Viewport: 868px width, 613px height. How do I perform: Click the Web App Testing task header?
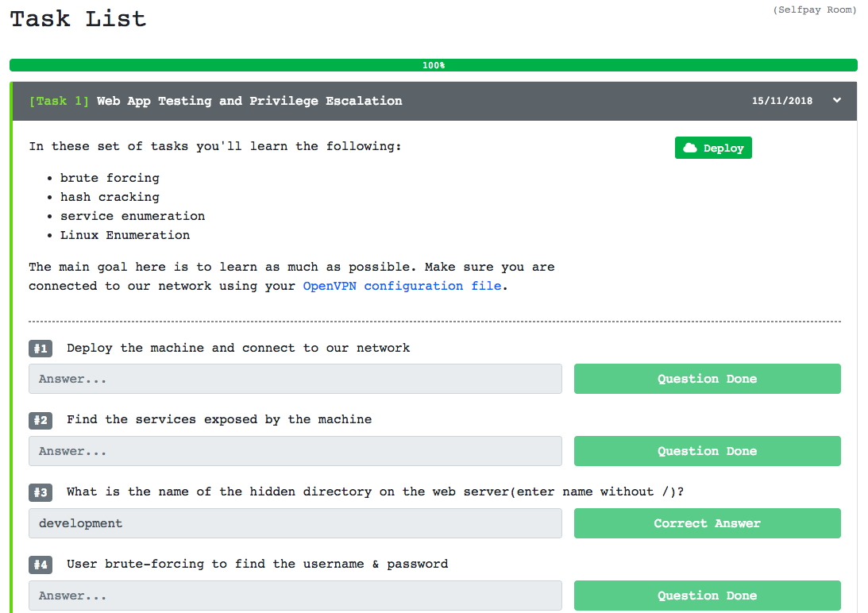click(x=248, y=101)
